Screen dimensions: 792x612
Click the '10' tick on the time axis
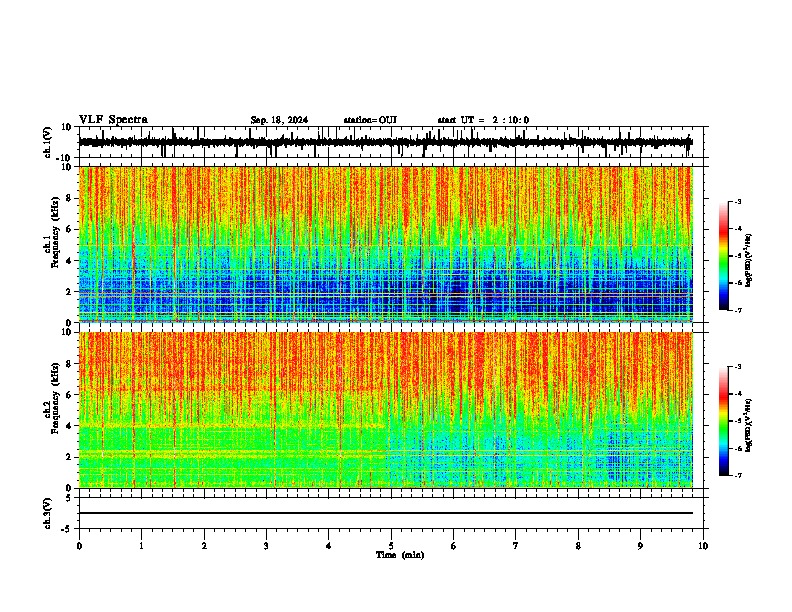pyautogui.click(x=703, y=546)
